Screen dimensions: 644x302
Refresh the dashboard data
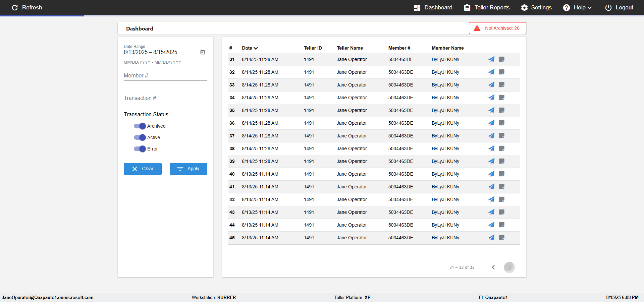coord(27,7)
